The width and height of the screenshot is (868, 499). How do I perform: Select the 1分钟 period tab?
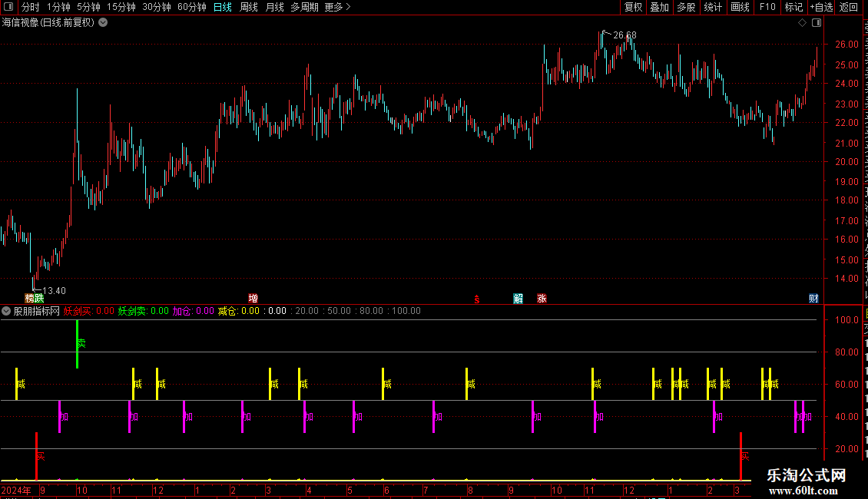click(58, 7)
